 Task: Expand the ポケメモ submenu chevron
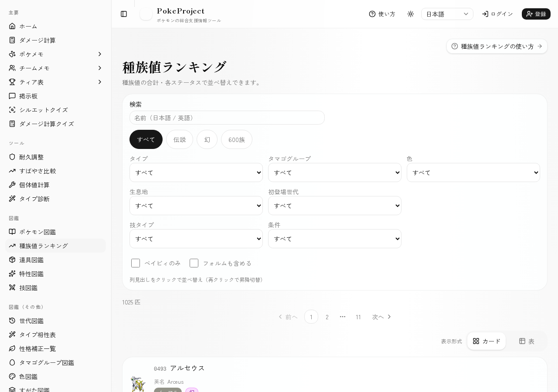[100, 54]
